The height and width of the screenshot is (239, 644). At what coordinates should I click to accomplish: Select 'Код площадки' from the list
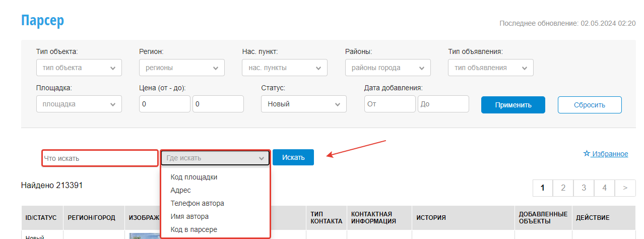[194, 177]
